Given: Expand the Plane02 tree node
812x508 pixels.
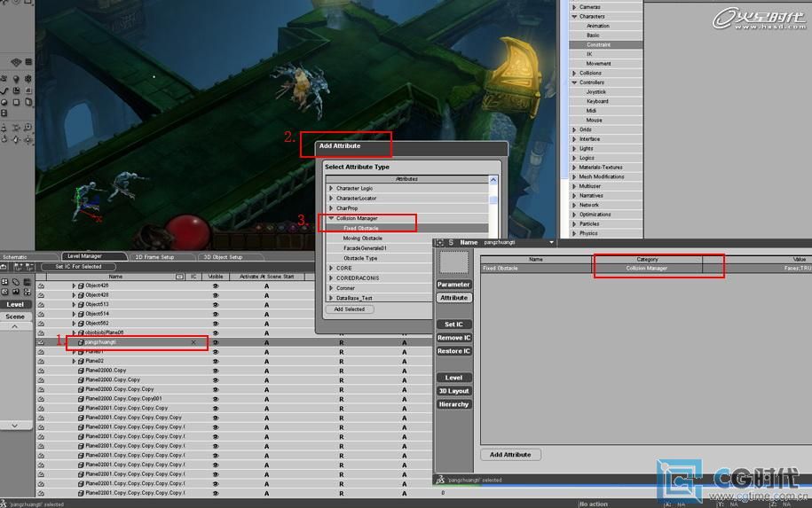Looking at the screenshot, I should (x=74, y=361).
